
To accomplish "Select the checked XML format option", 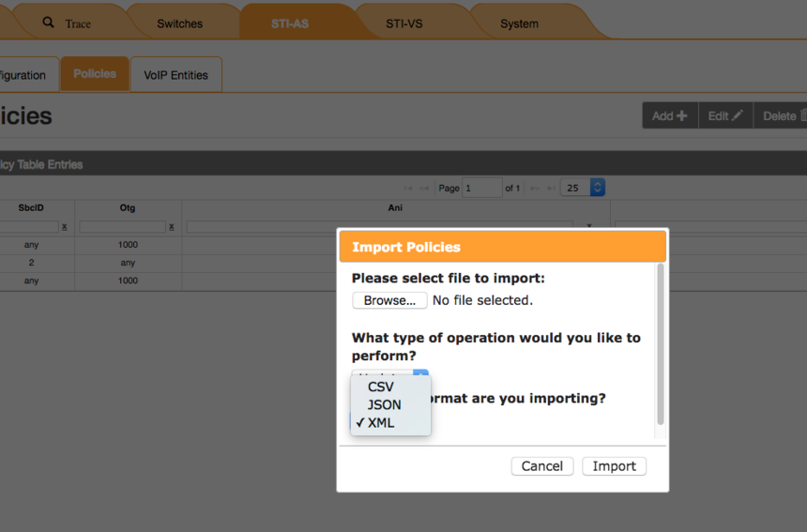I will tap(381, 422).
